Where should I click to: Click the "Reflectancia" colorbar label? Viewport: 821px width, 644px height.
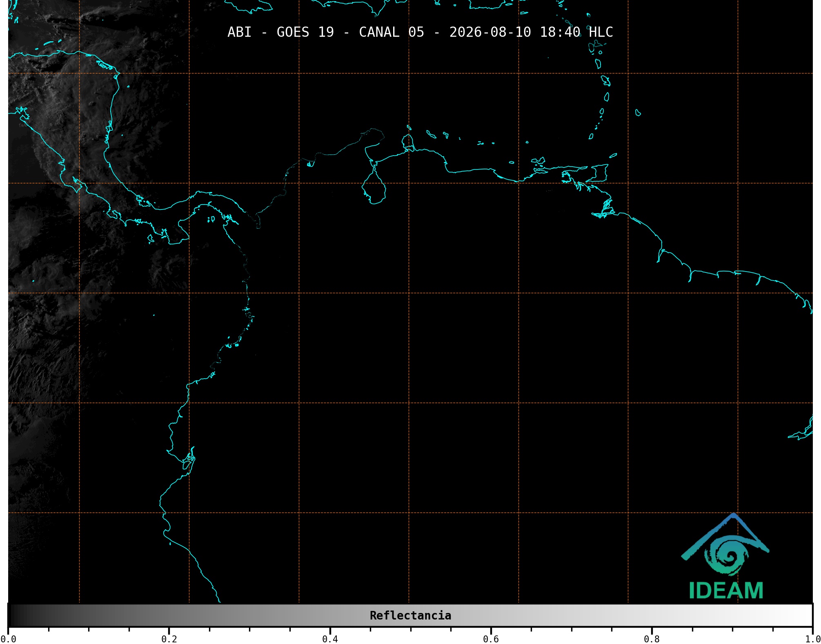410,615
